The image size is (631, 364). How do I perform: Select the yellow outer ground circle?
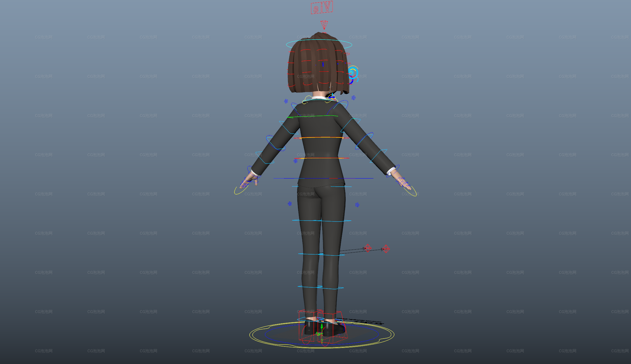(322, 334)
